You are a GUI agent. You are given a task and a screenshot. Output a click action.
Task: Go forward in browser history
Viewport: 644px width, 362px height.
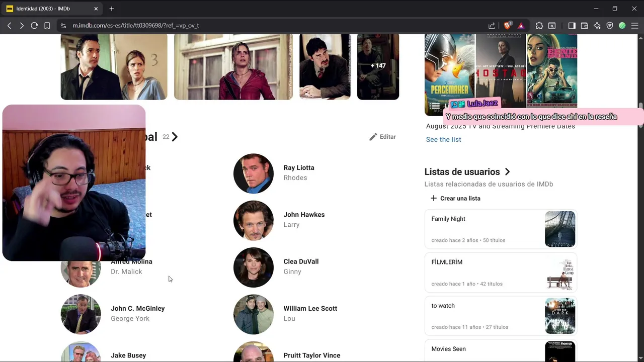coord(22,26)
